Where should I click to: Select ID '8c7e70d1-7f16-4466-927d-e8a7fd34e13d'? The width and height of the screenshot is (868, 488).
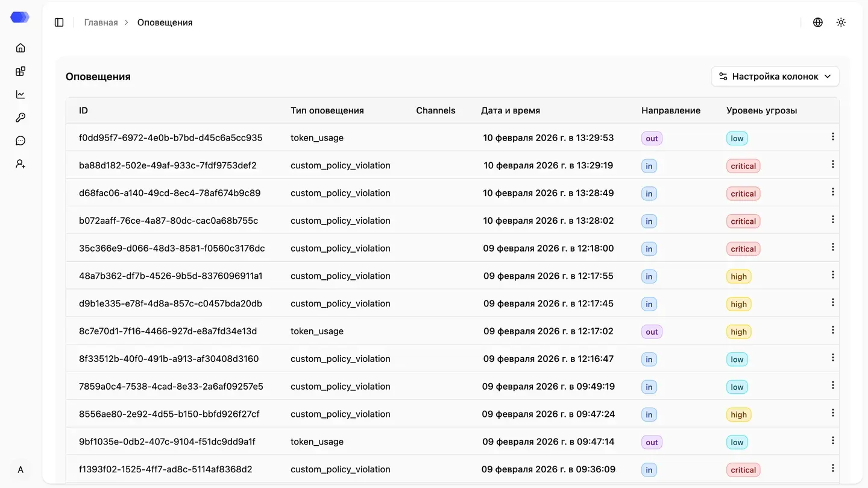coord(168,331)
